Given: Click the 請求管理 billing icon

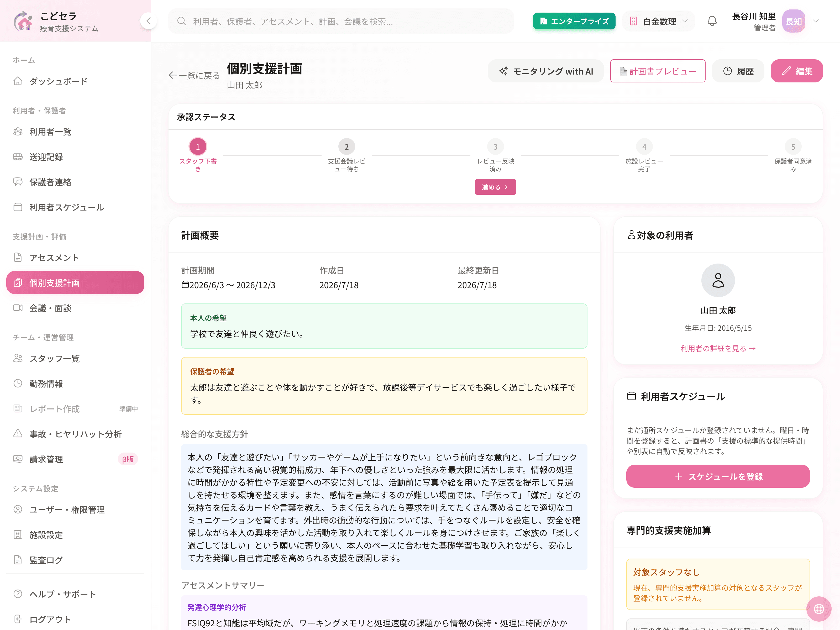Looking at the screenshot, I should (18, 459).
